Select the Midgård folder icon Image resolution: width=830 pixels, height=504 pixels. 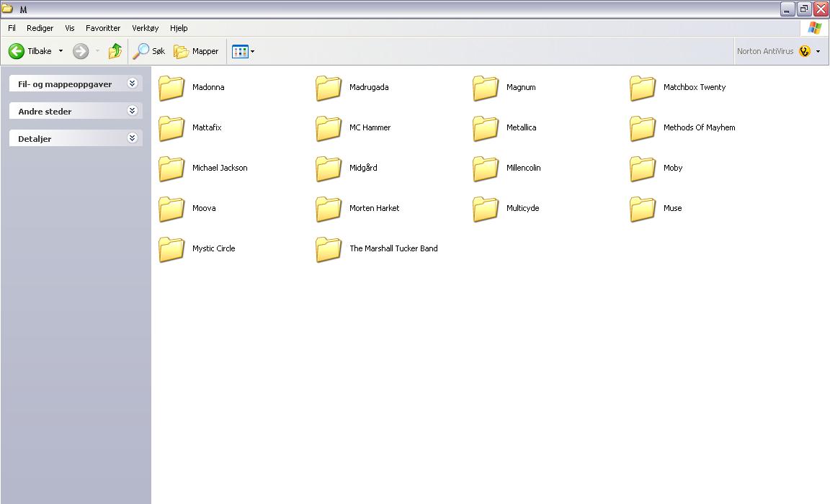coord(329,168)
